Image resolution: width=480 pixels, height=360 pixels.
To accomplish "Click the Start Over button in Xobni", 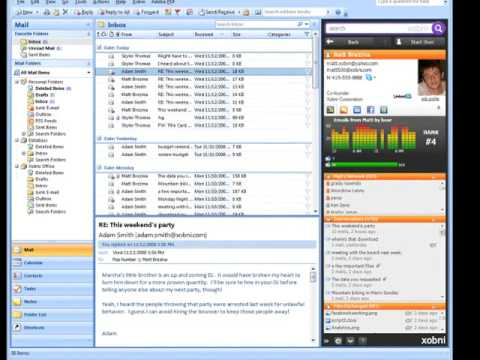I will click(x=419, y=42).
